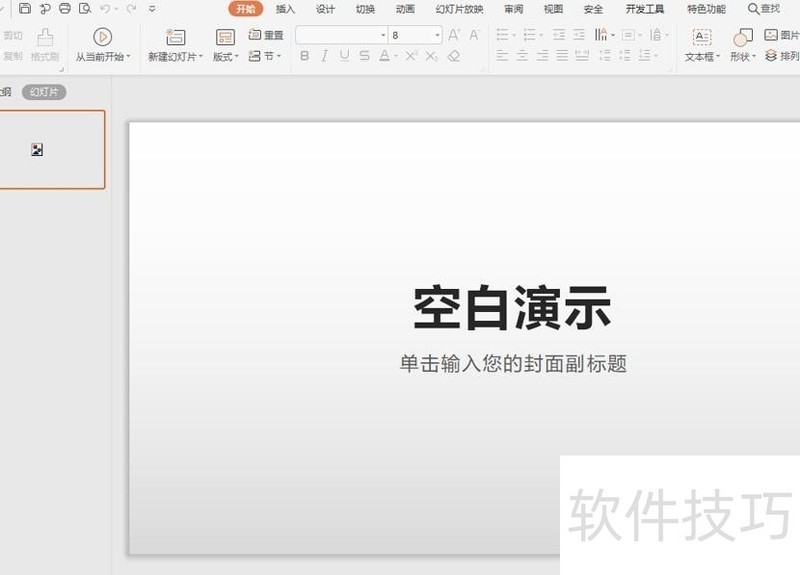The image size is (800, 575).
Task: Click the 格式刷 format painter icon
Action: click(45, 38)
